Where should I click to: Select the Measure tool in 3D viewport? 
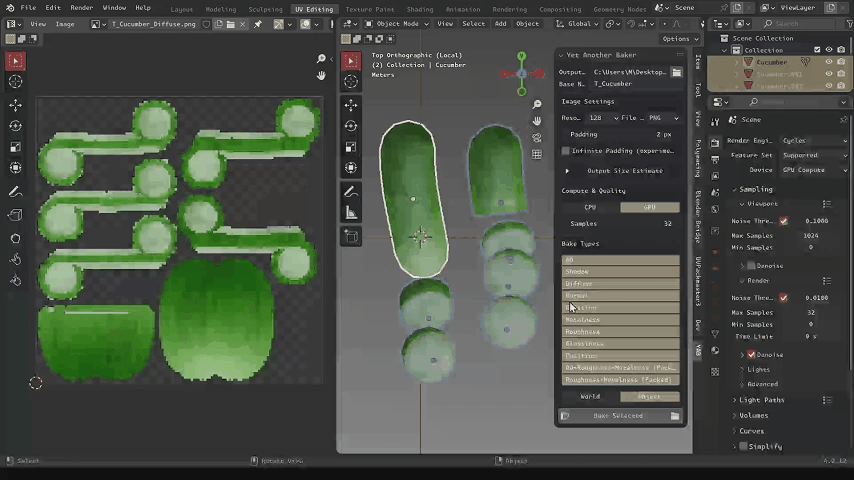pyautogui.click(x=351, y=213)
